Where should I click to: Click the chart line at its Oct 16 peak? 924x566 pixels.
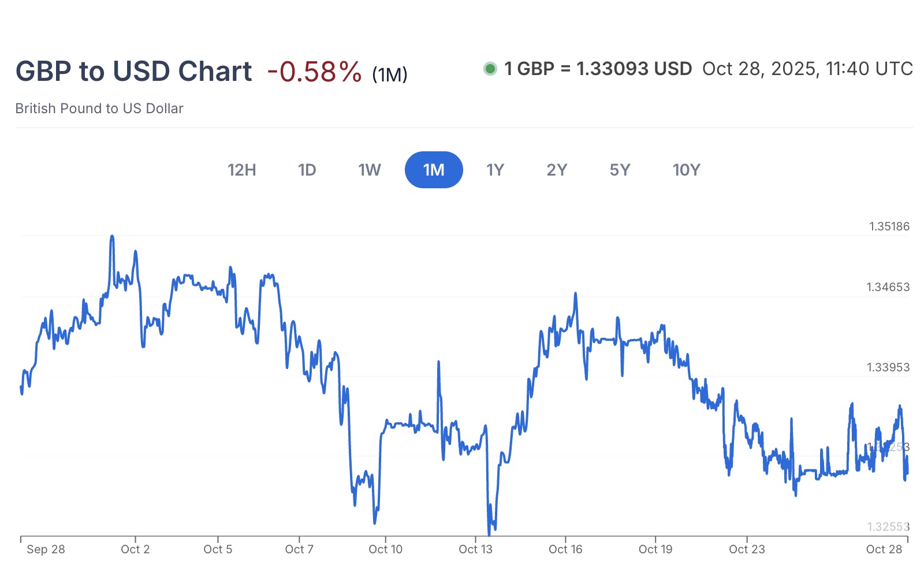[x=575, y=293]
